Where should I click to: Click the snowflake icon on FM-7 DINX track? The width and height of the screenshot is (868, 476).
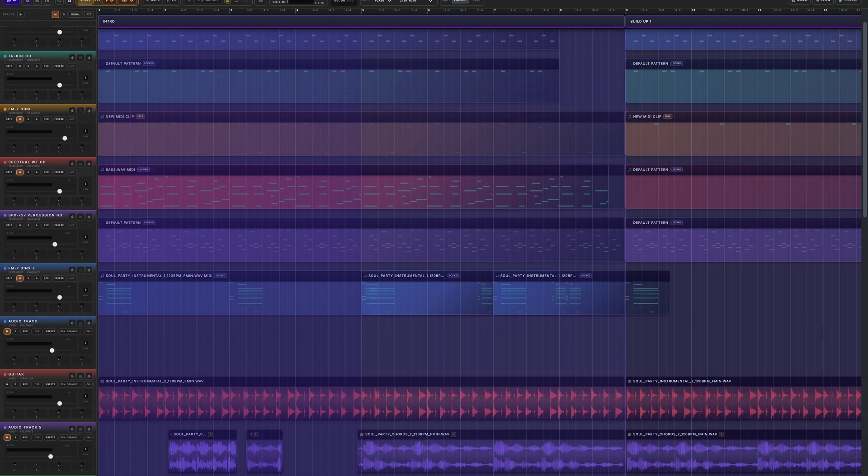point(89,111)
